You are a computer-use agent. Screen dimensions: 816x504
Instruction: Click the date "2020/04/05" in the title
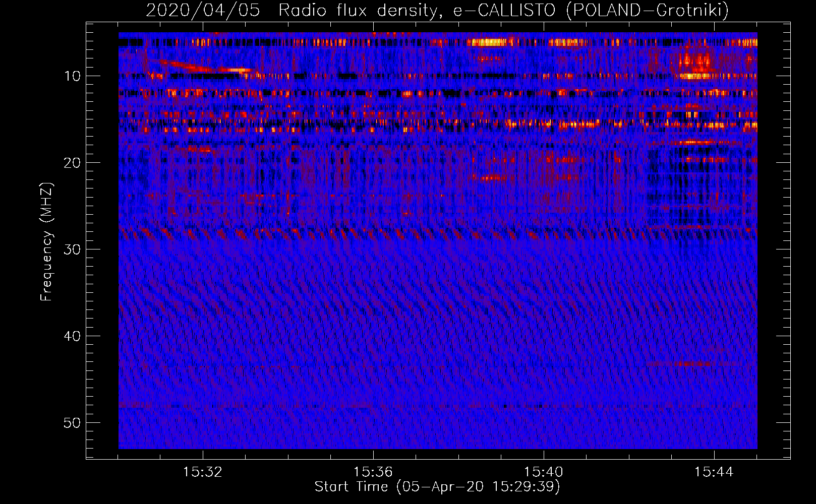coord(203,10)
